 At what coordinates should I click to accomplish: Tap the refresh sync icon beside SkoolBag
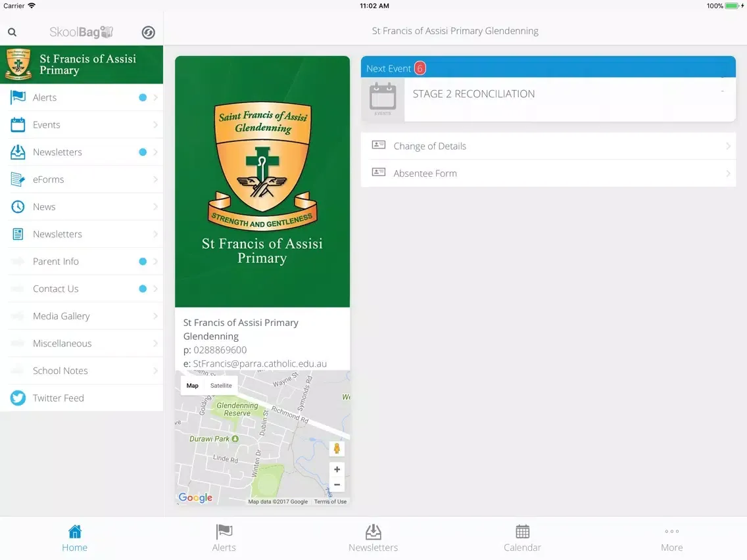(148, 32)
